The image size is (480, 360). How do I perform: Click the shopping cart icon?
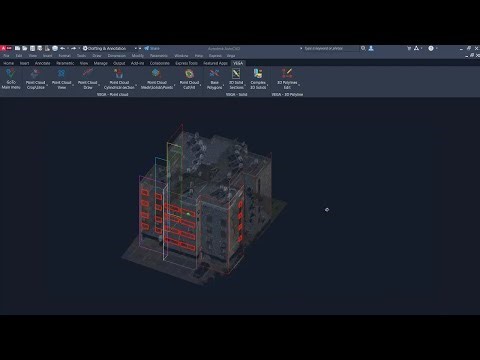[x=409, y=49]
